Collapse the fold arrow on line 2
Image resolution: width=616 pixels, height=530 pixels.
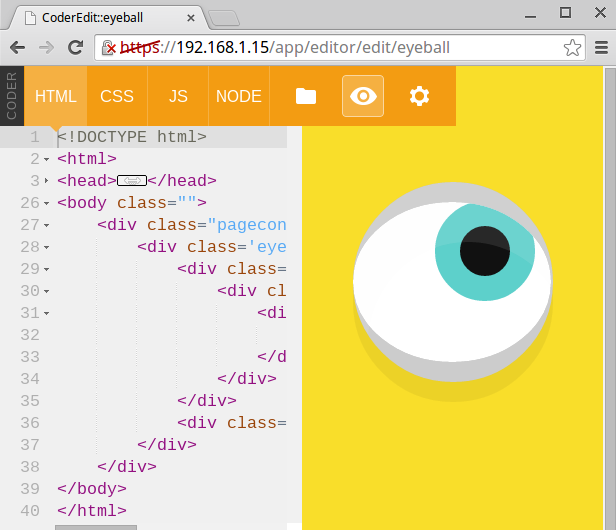coord(47,159)
